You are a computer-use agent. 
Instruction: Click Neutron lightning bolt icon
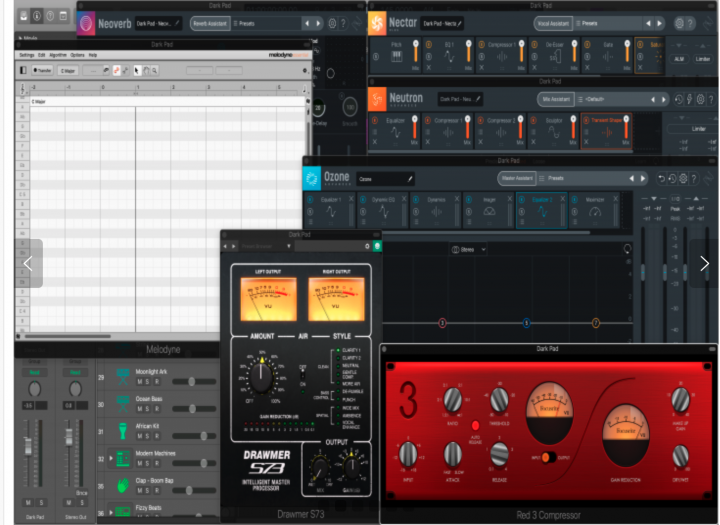point(689,99)
